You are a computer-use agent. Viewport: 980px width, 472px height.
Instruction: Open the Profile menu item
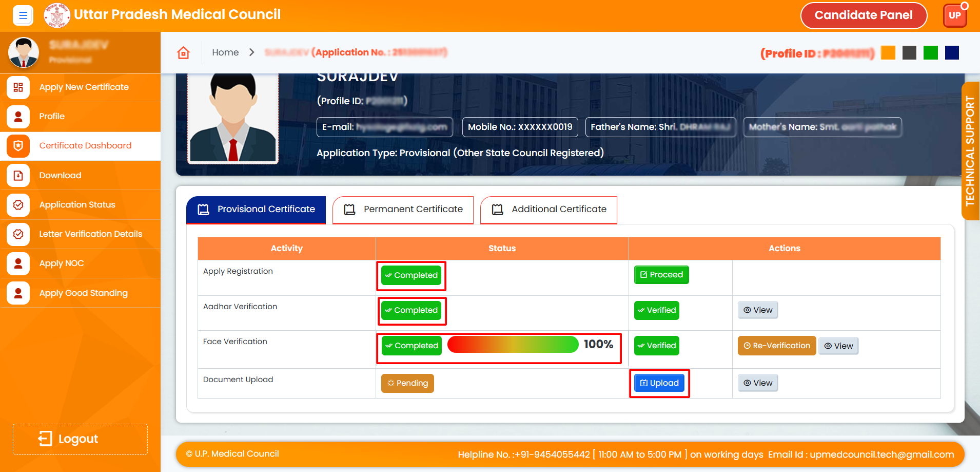click(x=52, y=117)
